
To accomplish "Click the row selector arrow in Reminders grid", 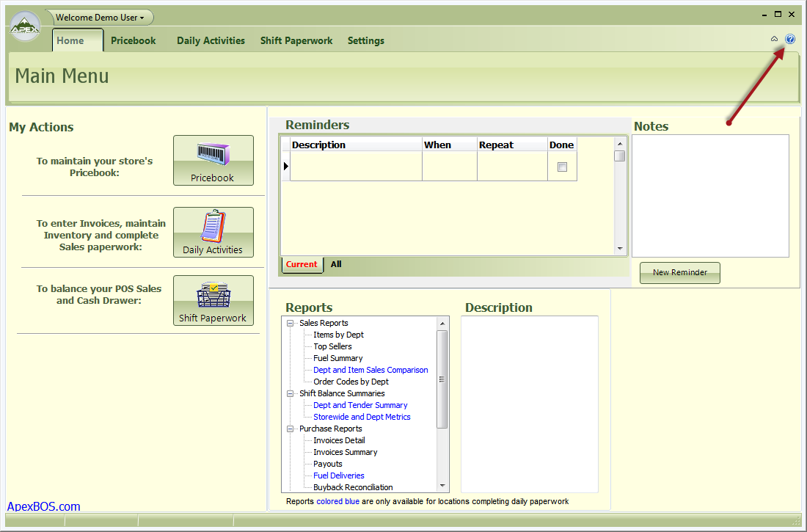I will (285, 167).
